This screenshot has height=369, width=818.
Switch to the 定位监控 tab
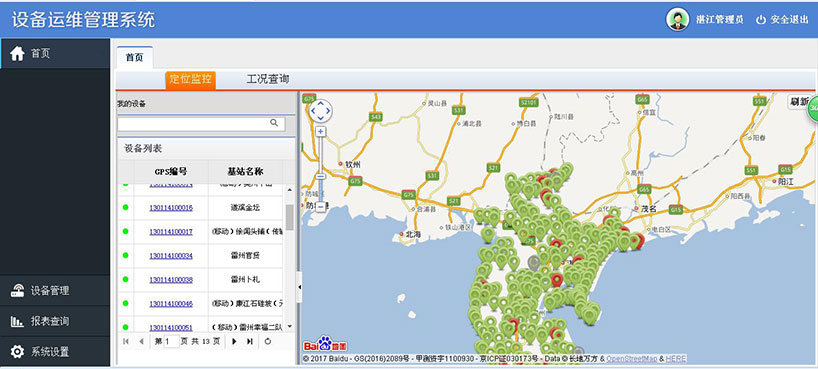tap(190, 80)
